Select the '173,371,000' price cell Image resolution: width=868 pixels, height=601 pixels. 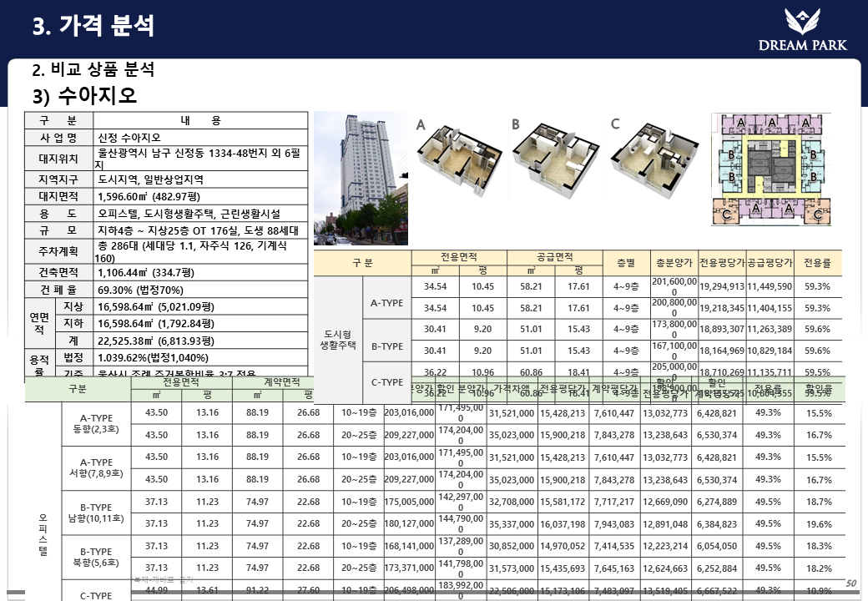(409, 568)
